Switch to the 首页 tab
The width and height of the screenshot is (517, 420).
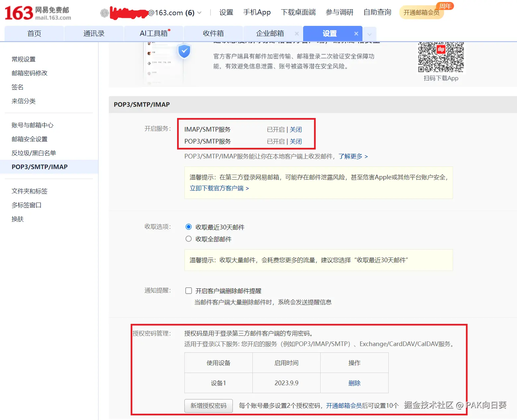(x=34, y=33)
